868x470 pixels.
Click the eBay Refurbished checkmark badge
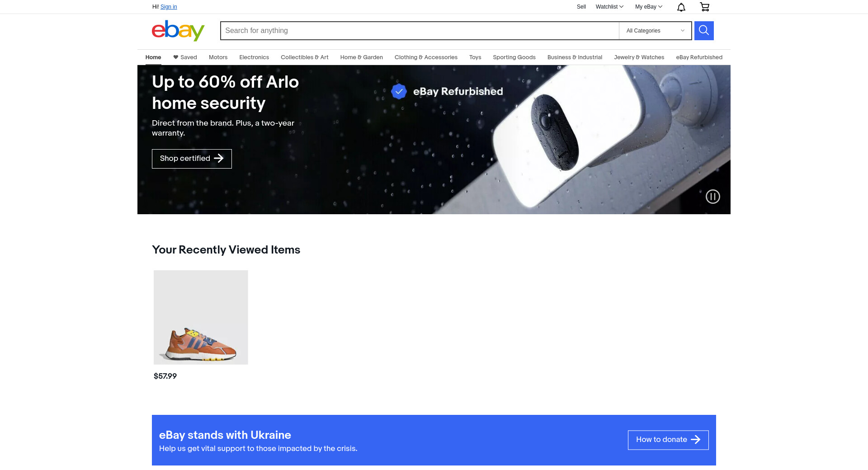coord(399,91)
